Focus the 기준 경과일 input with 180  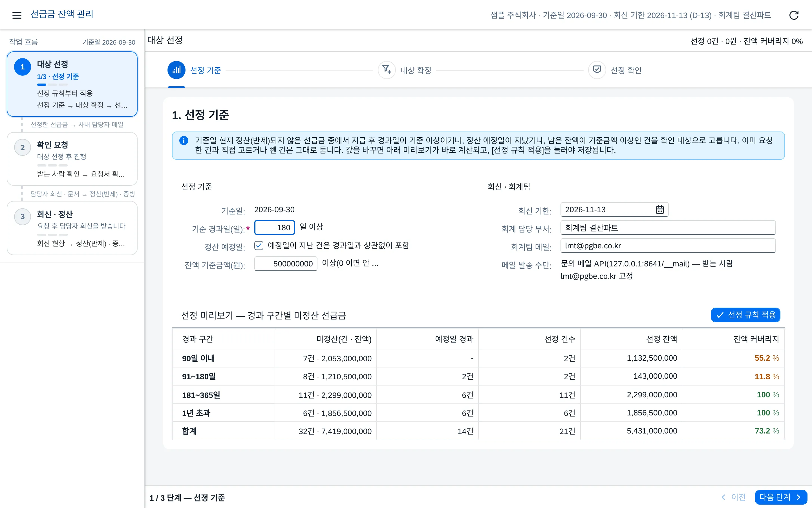(274, 227)
